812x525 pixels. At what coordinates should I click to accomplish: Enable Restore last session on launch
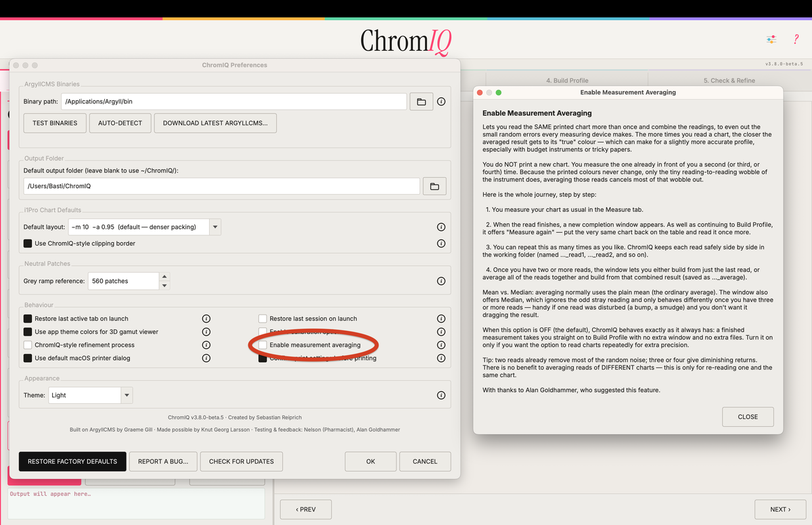click(263, 318)
